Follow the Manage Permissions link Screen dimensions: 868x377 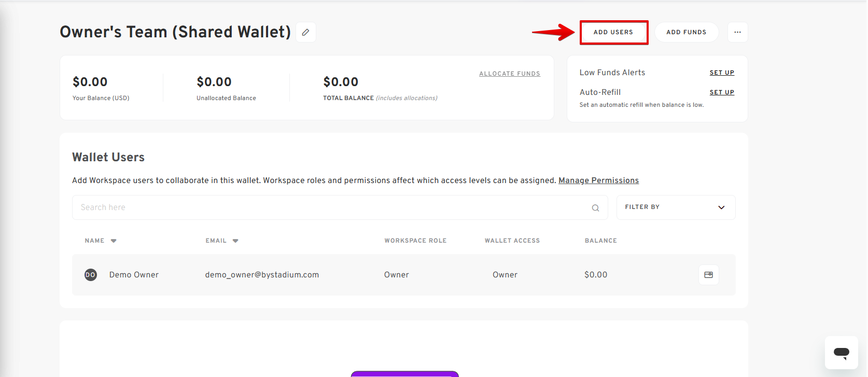598,180
